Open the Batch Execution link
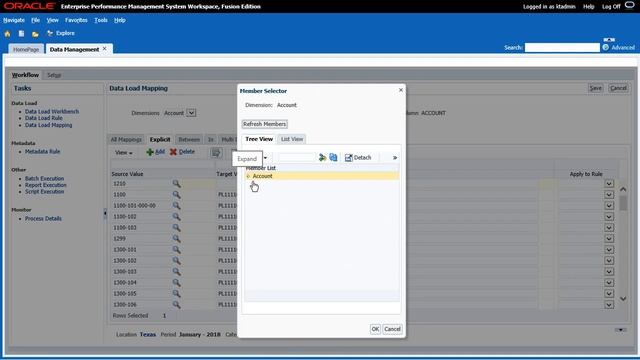 44,178
